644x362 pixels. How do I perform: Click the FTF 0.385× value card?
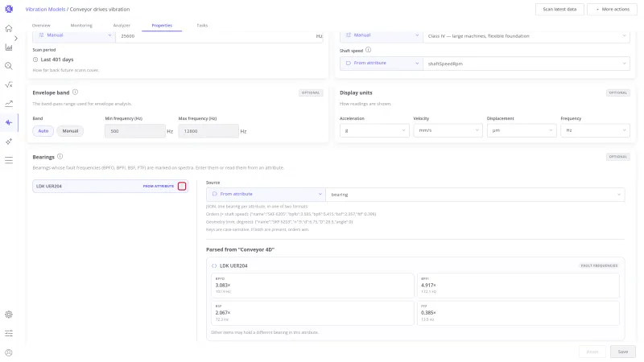click(518, 313)
